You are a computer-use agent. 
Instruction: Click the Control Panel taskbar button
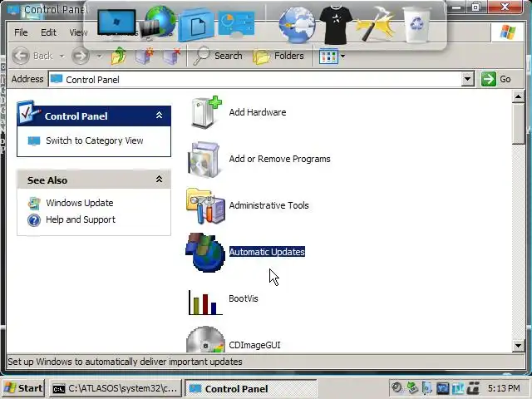(251, 388)
